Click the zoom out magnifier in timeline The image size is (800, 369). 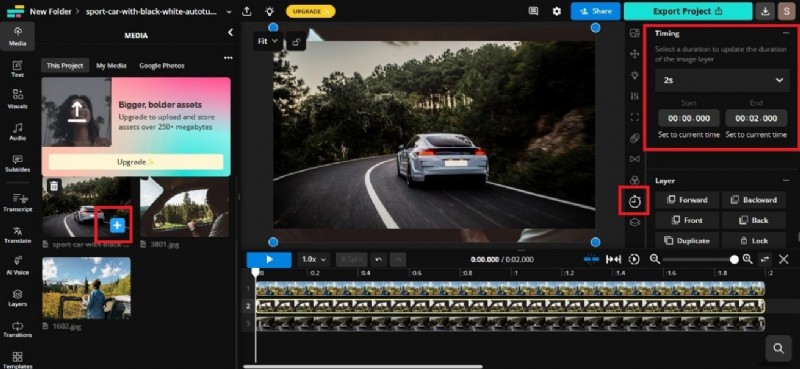point(655,259)
